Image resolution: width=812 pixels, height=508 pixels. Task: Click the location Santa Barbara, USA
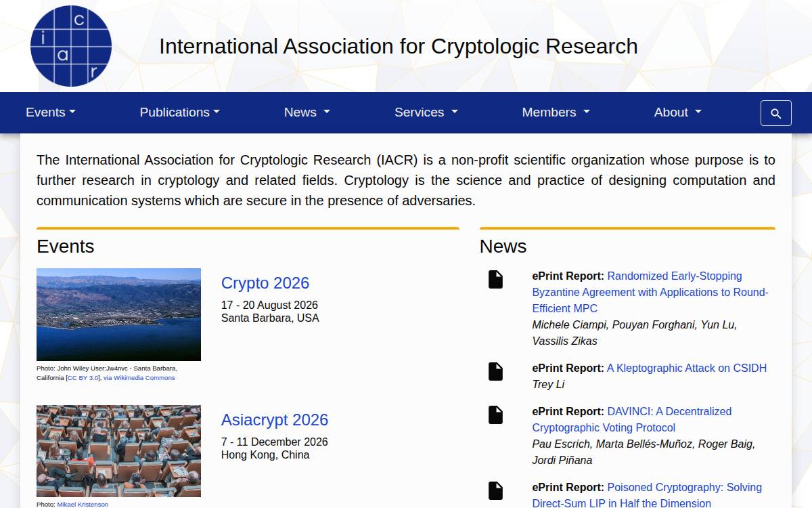[270, 318]
